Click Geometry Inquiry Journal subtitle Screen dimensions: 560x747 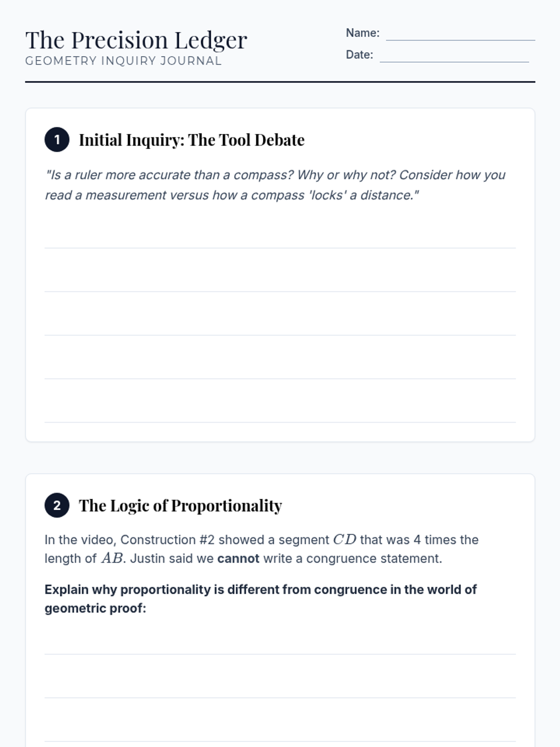coord(124,61)
